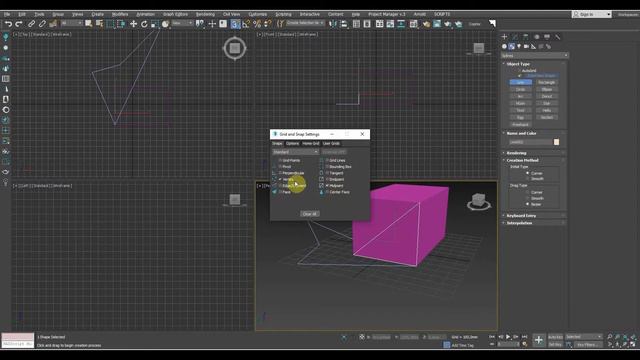The image size is (640, 360).
Task: Click the Top viewport ViewCube
Action: (235, 48)
